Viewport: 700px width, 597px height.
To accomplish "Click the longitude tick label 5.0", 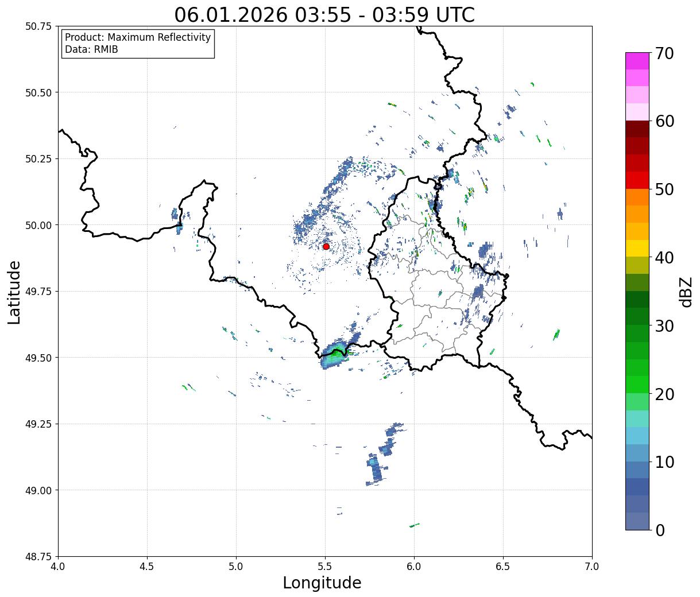I will pos(236,567).
